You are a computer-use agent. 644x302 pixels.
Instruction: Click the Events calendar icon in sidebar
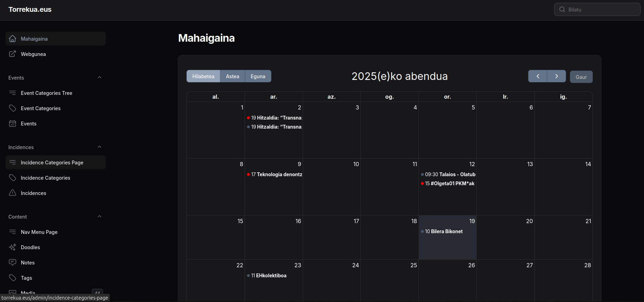point(13,123)
